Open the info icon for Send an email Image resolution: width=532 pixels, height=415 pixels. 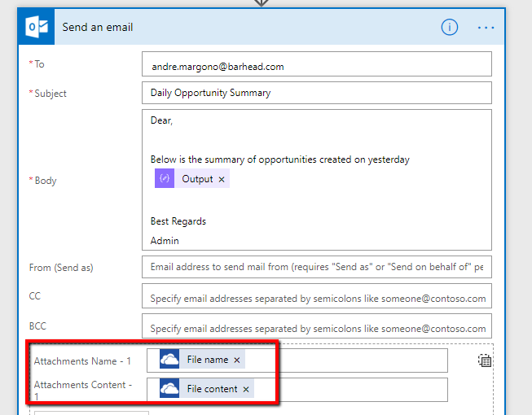coord(450,27)
